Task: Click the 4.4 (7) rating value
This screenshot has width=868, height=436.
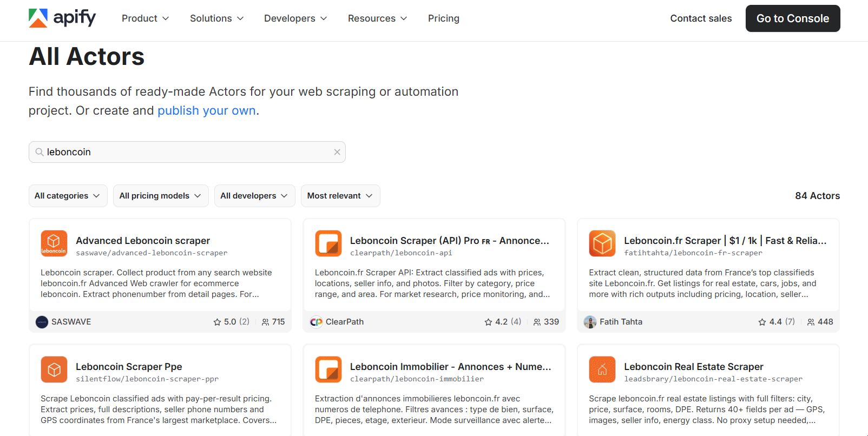Action: [782, 322]
